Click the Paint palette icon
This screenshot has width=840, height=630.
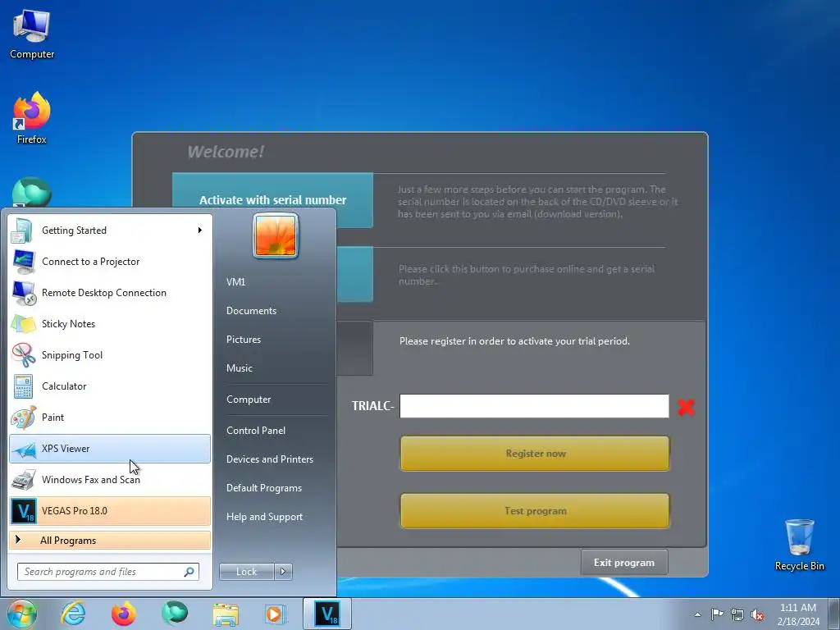point(24,418)
